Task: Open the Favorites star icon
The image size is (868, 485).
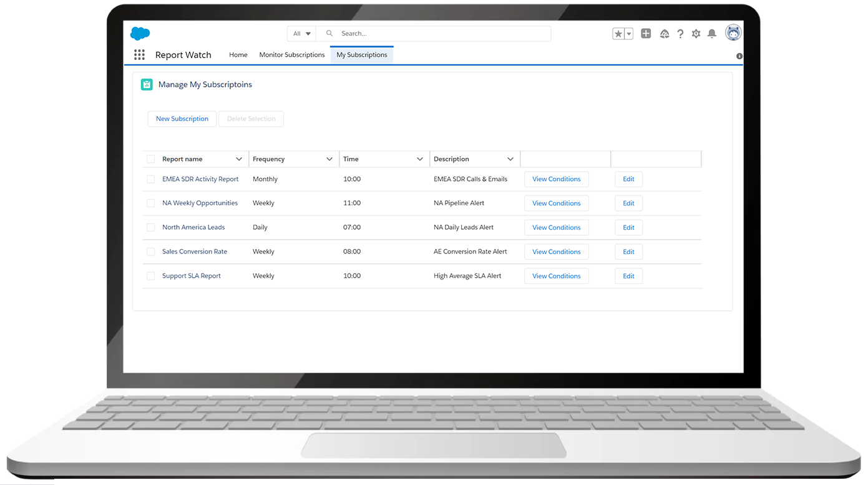Action: (x=618, y=34)
